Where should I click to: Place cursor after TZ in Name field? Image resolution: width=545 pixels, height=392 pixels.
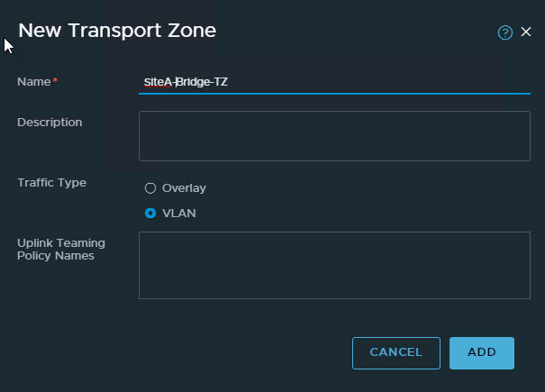pyautogui.click(x=229, y=82)
